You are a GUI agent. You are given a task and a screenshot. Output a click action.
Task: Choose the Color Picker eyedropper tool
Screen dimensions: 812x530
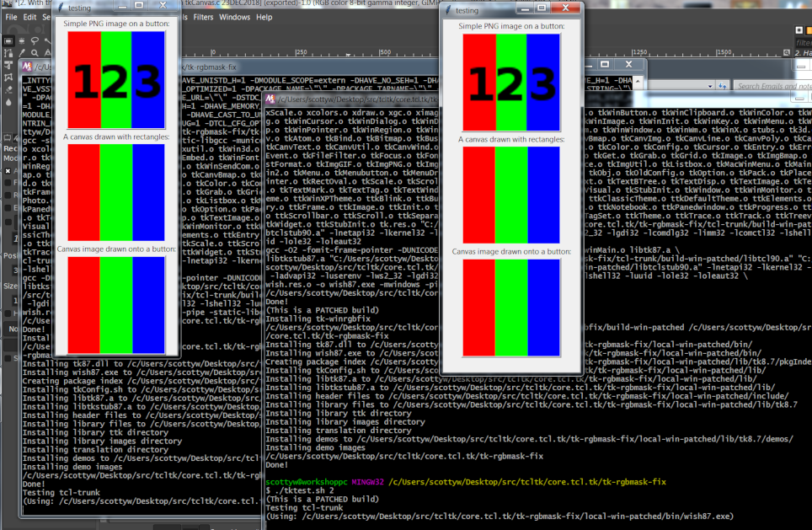(x=22, y=53)
